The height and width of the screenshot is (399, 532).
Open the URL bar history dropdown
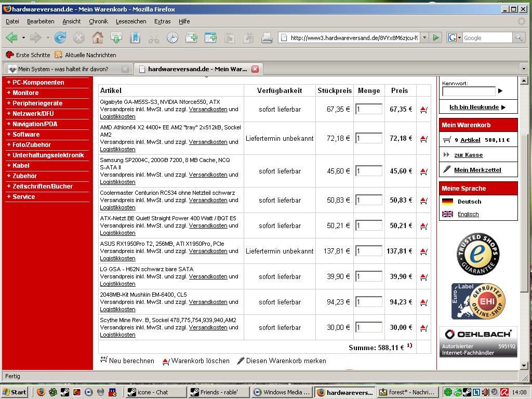click(424, 37)
